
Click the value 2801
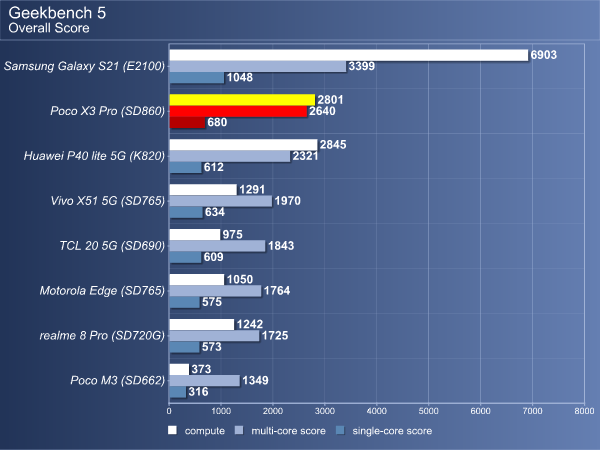click(330, 100)
